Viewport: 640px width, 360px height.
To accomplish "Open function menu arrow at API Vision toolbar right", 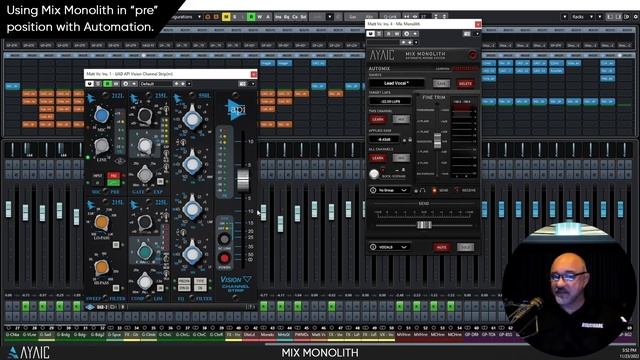I will [x=253, y=84].
